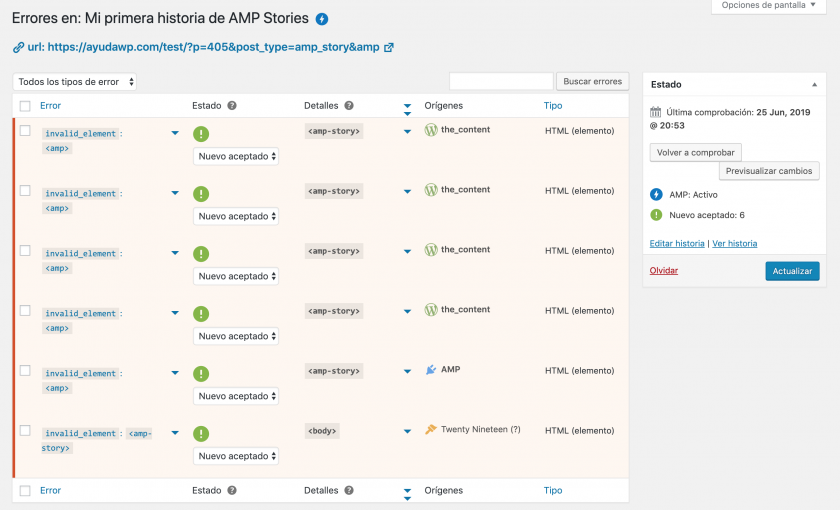Collapse the Estado panel with the arrow toggle
The height and width of the screenshot is (510, 840).
click(814, 85)
